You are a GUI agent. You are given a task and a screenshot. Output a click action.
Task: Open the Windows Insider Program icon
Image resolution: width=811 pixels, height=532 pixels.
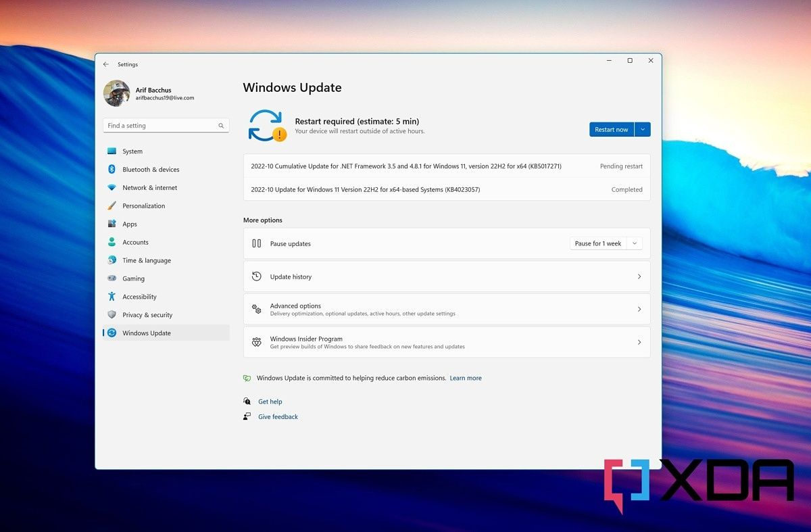(256, 341)
